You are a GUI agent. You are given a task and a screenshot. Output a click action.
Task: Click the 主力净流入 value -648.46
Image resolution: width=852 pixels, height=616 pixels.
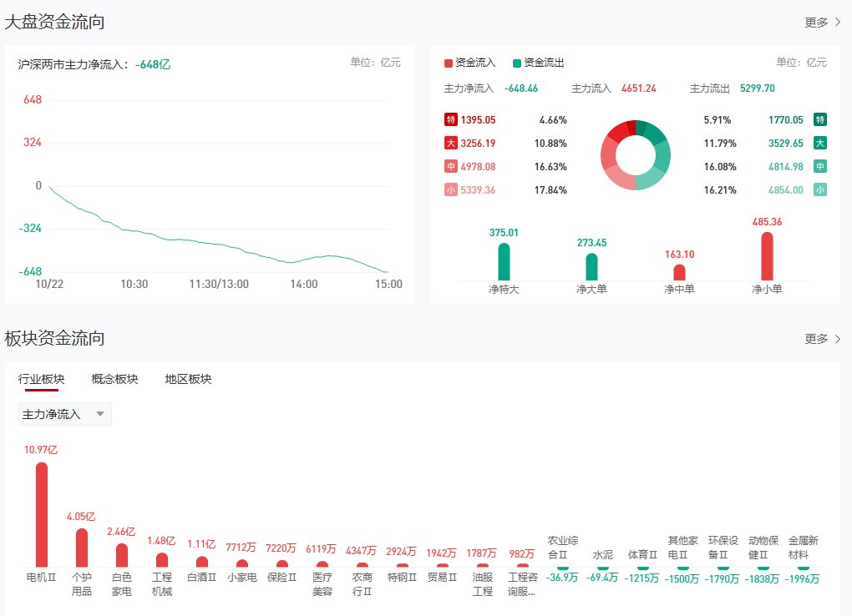click(521, 88)
